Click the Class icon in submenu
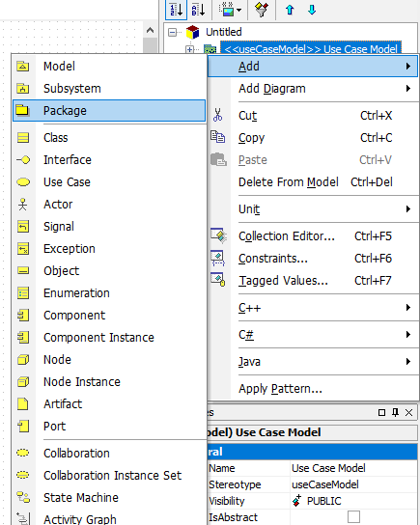The image size is (420, 525). (23, 138)
